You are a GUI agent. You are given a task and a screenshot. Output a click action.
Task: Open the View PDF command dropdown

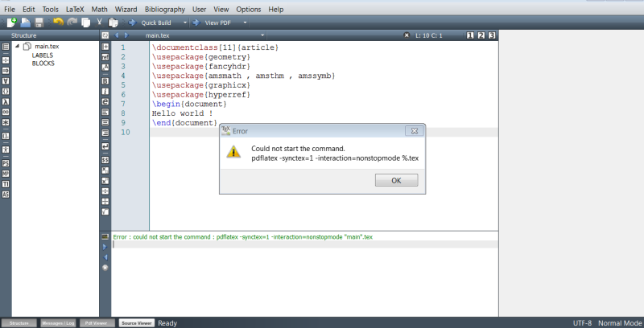coord(246,23)
